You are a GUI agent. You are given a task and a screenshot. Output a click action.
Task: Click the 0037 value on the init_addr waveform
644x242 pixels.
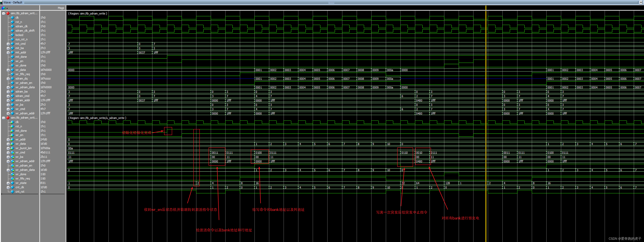[x=142, y=53]
